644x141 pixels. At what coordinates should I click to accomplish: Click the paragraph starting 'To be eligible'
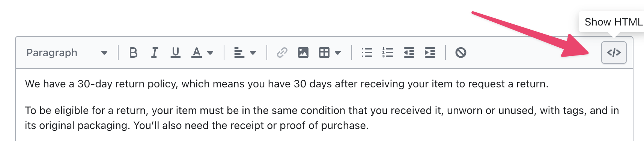point(322,118)
